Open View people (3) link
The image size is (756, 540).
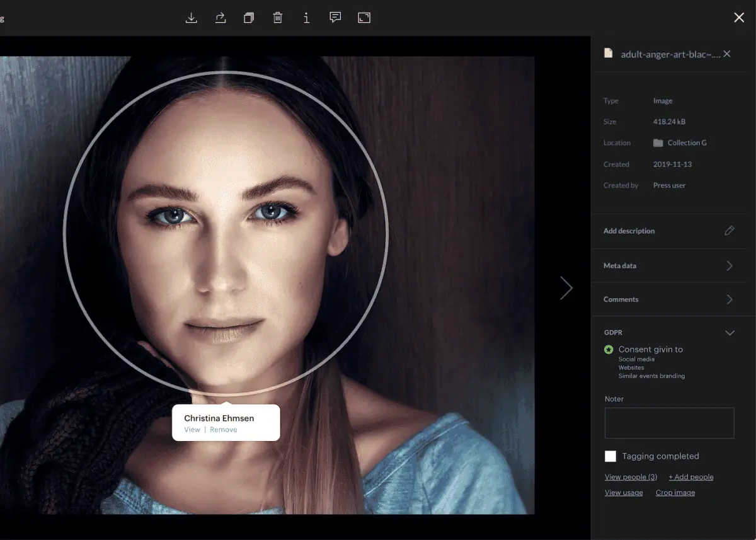(x=631, y=477)
